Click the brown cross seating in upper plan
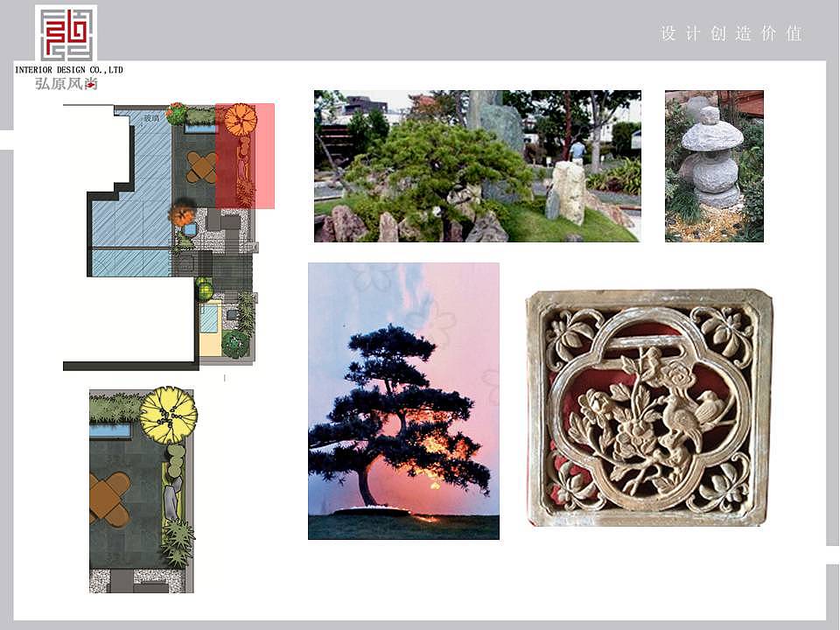Image resolution: width=840 pixels, height=630 pixels. pyautogui.click(x=202, y=167)
